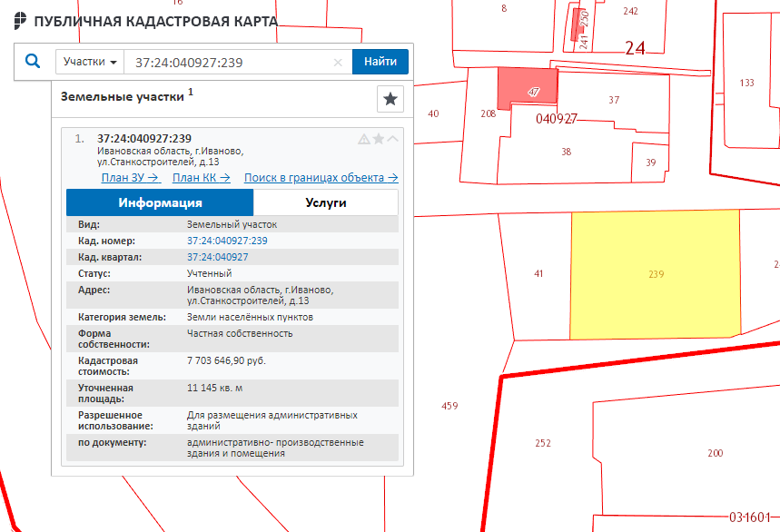Select parcel 200 on the map
This screenshot has height=532, width=780.
click(x=716, y=452)
